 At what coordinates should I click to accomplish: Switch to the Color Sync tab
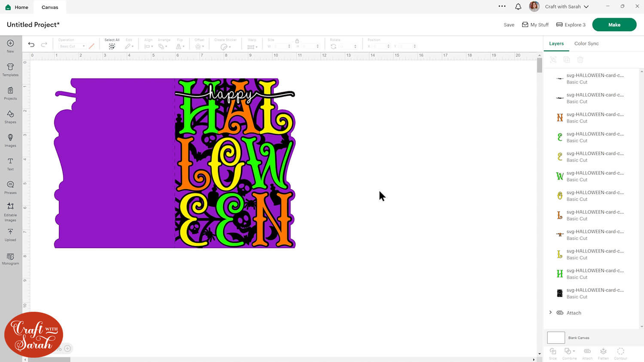pyautogui.click(x=586, y=43)
